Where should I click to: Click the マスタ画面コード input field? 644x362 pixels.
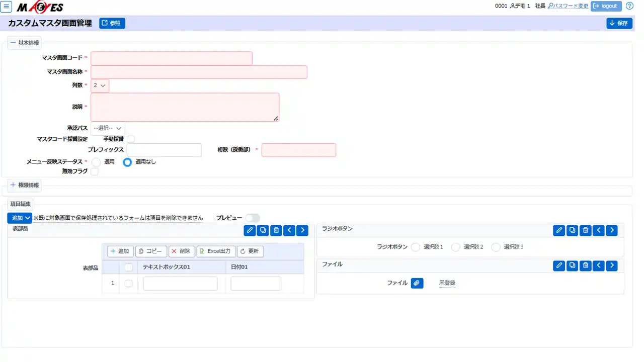[171, 58]
